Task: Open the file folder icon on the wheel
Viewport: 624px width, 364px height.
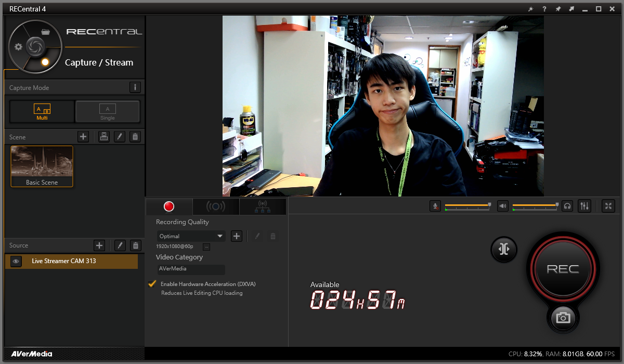Action: (46, 32)
